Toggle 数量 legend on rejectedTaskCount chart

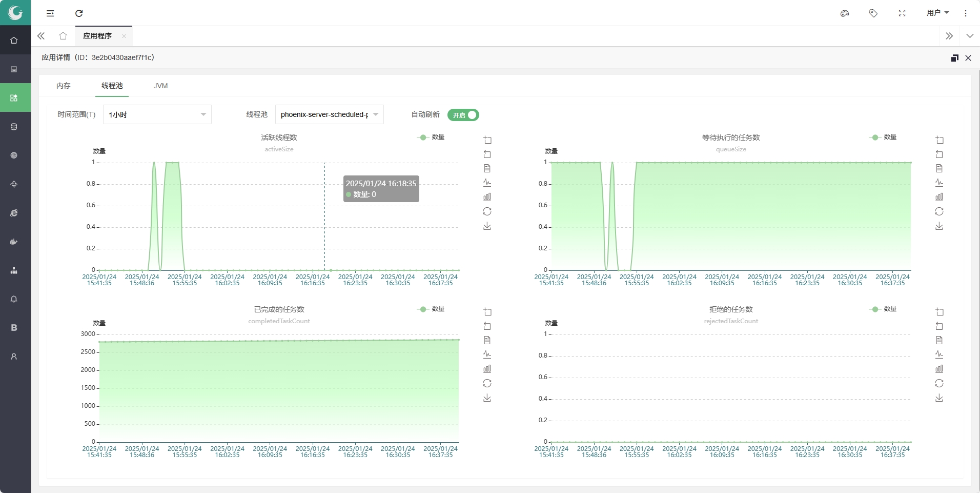883,309
